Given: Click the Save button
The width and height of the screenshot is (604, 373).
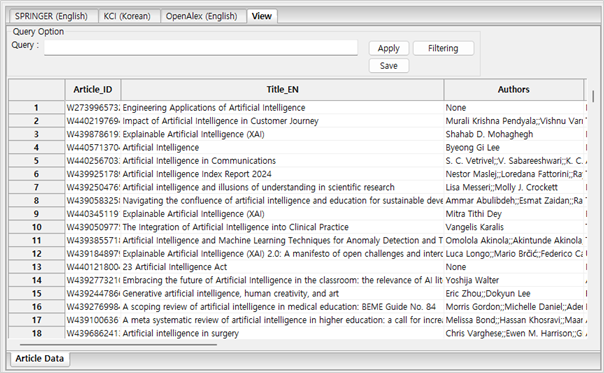Looking at the screenshot, I should click(388, 66).
